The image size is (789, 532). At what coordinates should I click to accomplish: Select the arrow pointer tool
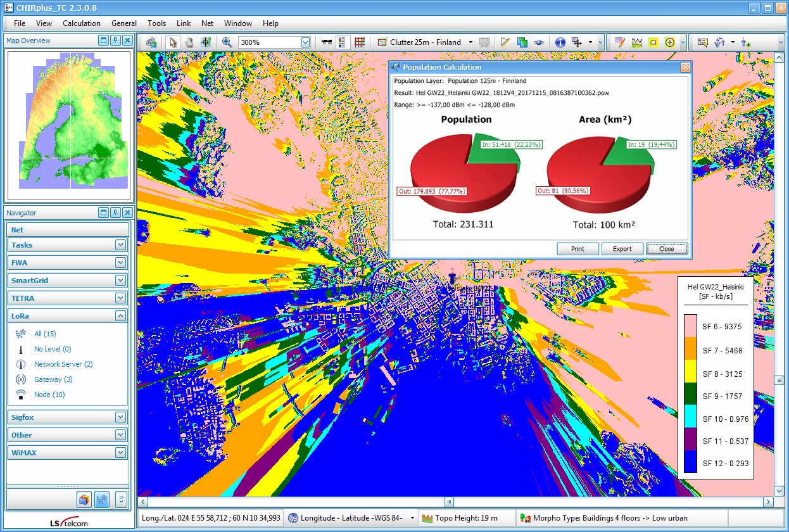[x=173, y=42]
